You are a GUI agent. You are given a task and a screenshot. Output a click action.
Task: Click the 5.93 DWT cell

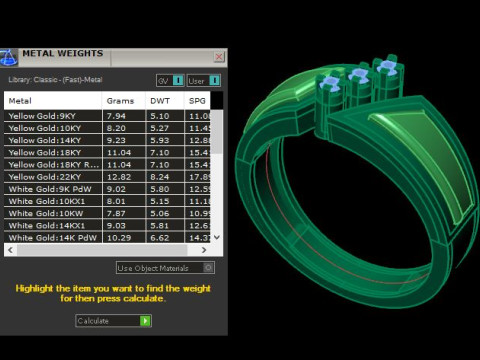[165, 140]
